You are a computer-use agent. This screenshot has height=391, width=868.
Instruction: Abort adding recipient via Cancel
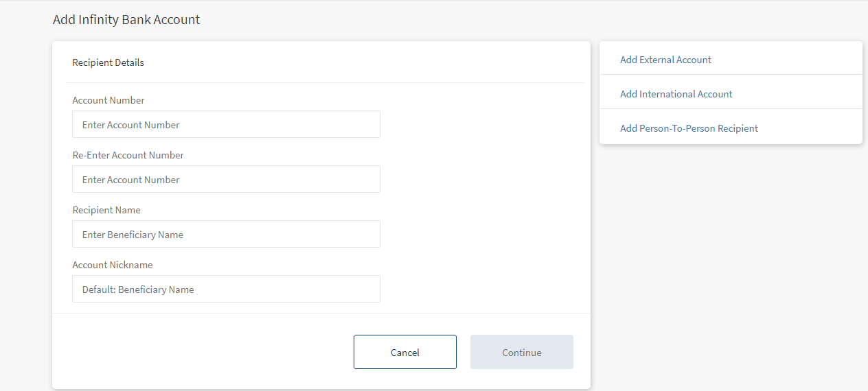(404, 352)
